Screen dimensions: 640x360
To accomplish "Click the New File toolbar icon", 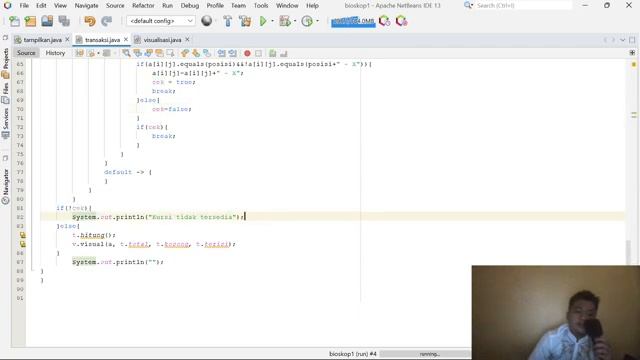I will [x=14, y=21].
